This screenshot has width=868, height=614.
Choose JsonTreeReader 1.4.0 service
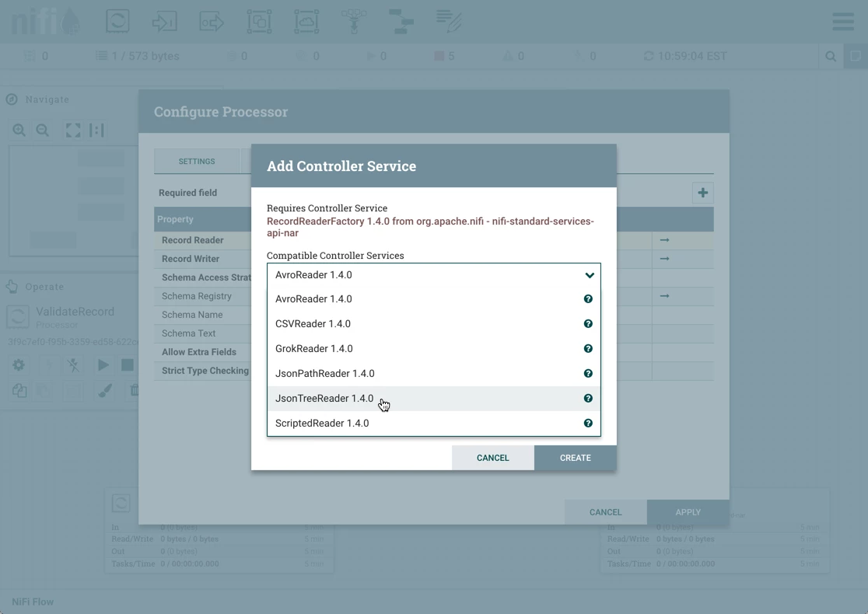click(x=433, y=398)
